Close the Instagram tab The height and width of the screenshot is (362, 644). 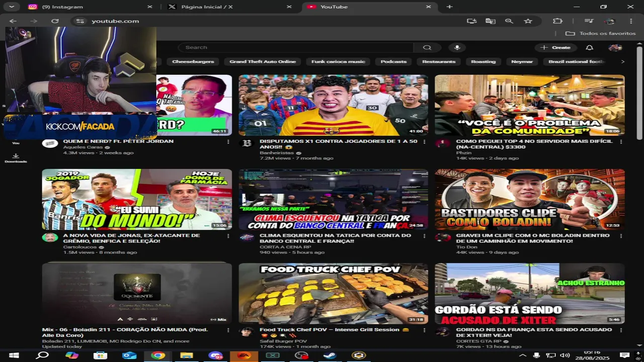[x=149, y=7]
